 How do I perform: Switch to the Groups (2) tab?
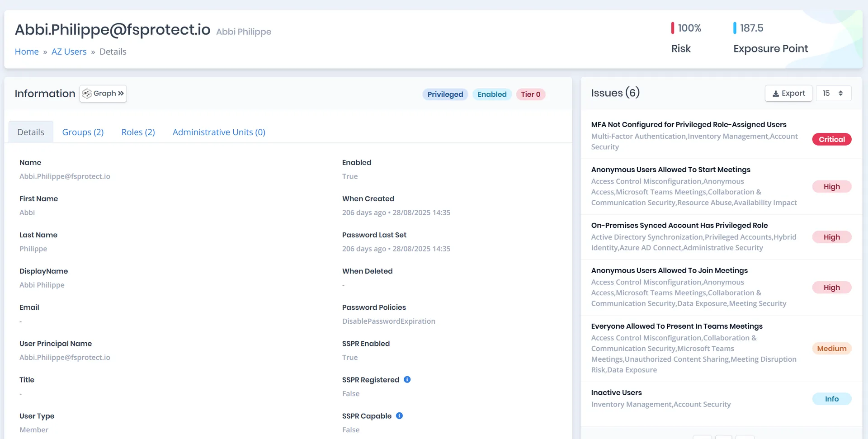[83, 132]
